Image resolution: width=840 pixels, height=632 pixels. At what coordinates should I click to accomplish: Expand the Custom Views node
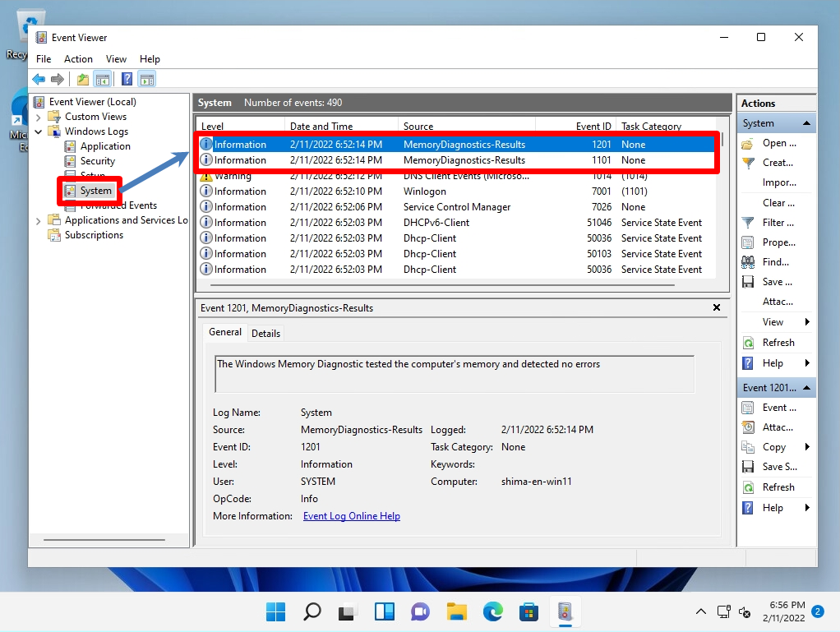pyautogui.click(x=38, y=117)
